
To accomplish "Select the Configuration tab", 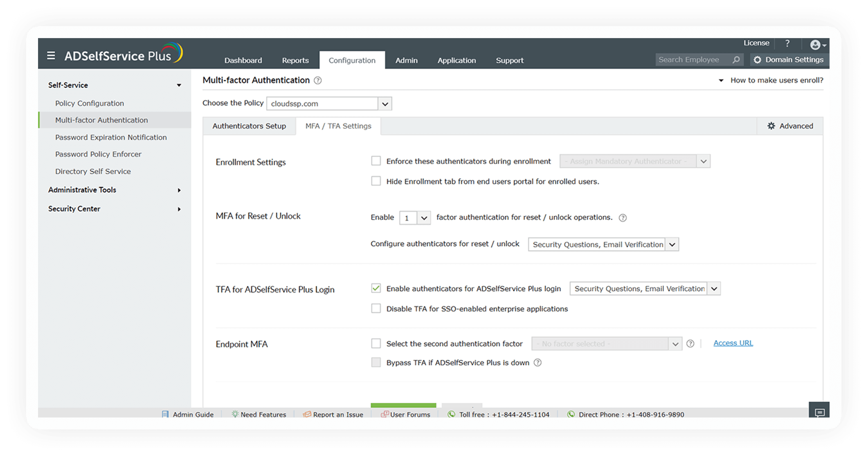I will tap(352, 60).
